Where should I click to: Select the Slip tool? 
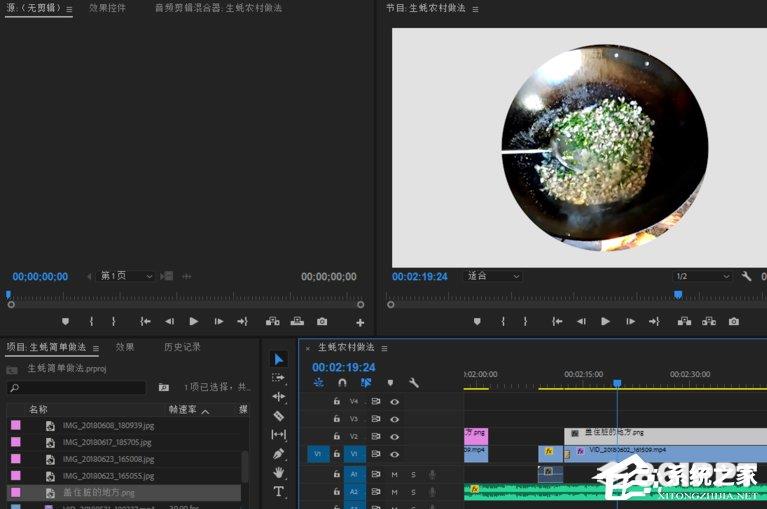click(x=278, y=434)
